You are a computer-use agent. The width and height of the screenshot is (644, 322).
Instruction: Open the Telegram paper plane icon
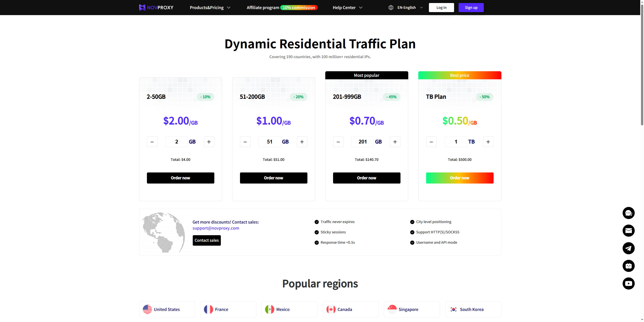pyautogui.click(x=628, y=248)
